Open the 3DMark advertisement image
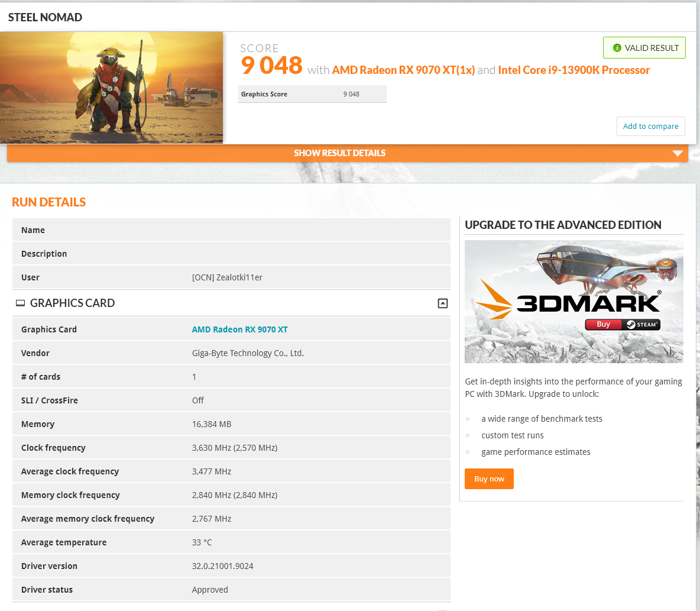Viewport: 700px width, 611px height. (573, 302)
